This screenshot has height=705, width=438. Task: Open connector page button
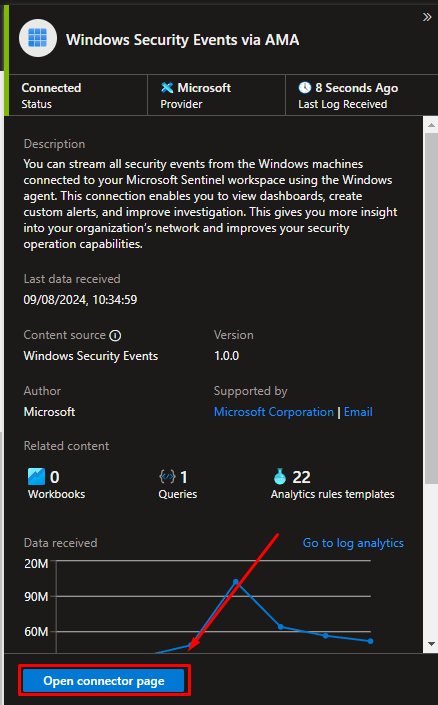[104, 681]
